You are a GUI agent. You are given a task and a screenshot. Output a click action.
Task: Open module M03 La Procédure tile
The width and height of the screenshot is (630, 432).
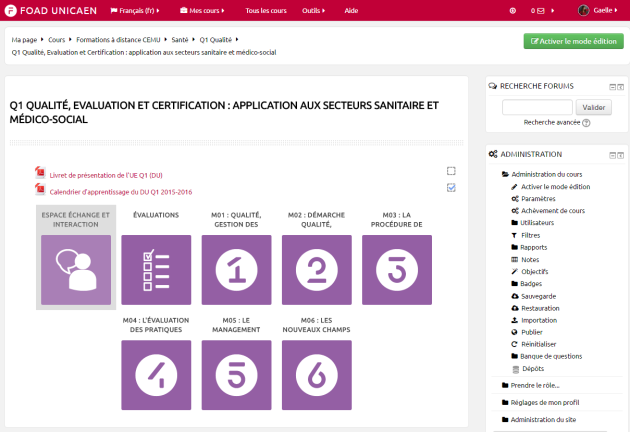[x=396, y=269]
